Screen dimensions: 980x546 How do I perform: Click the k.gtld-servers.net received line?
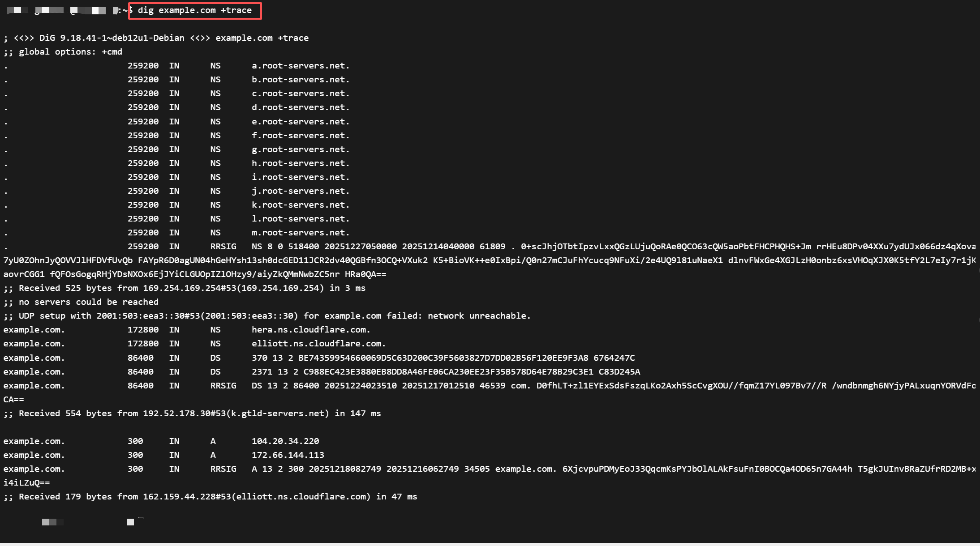192,414
